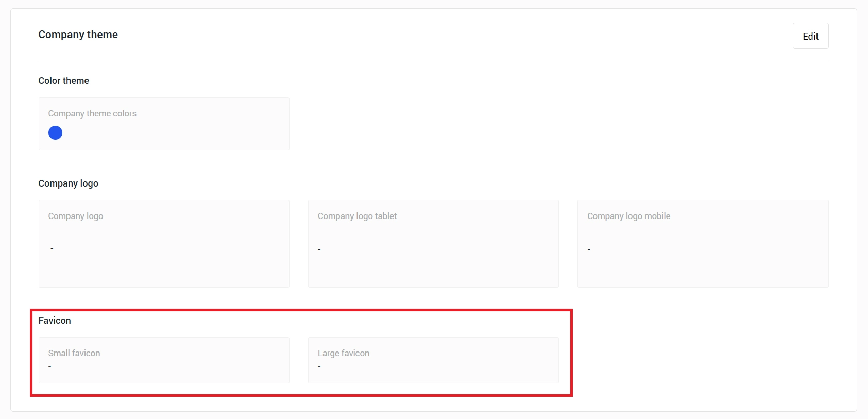The image size is (868, 419).
Task: Click the dash value under Large favicon
Action: pos(319,366)
